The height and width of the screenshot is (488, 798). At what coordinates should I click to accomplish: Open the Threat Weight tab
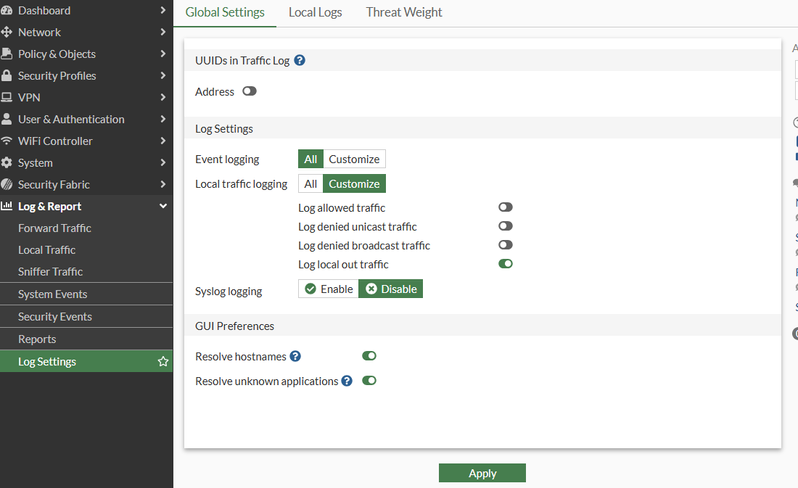(x=404, y=13)
